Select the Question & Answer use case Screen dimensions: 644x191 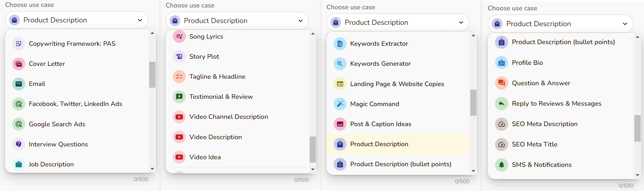[541, 83]
